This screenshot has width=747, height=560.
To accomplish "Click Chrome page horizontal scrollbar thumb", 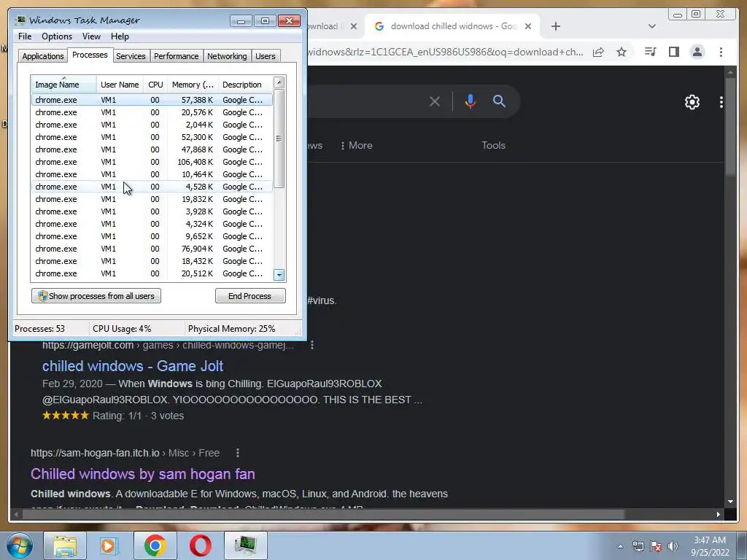I will pos(324,514).
